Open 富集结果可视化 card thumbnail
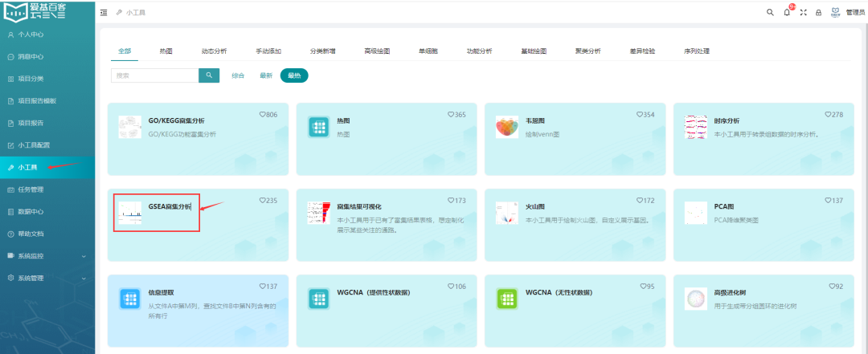Image resolution: width=868 pixels, height=354 pixels. (x=318, y=213)
